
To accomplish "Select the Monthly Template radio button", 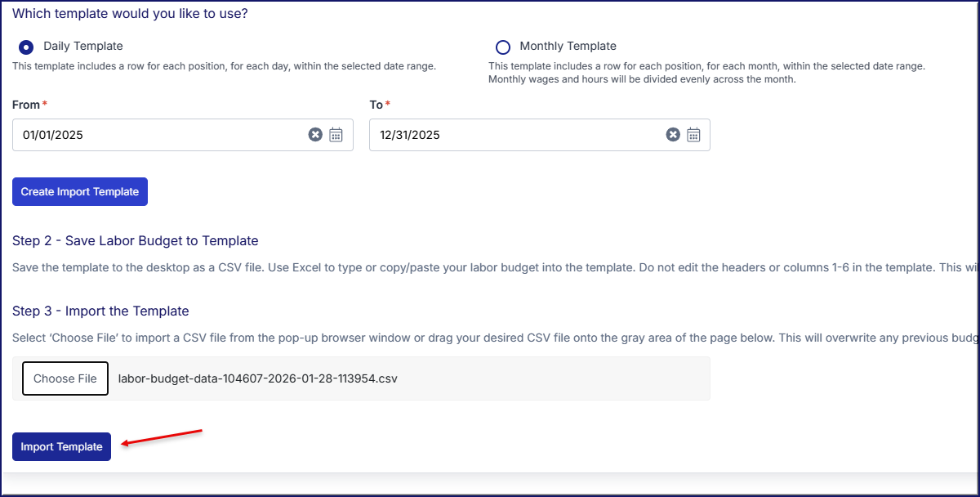I will coord(503,47).
